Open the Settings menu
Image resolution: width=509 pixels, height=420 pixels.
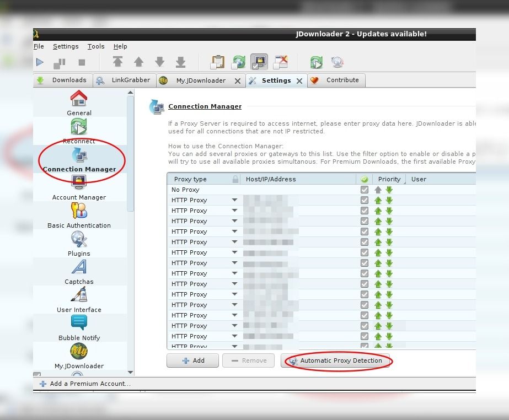66,46
